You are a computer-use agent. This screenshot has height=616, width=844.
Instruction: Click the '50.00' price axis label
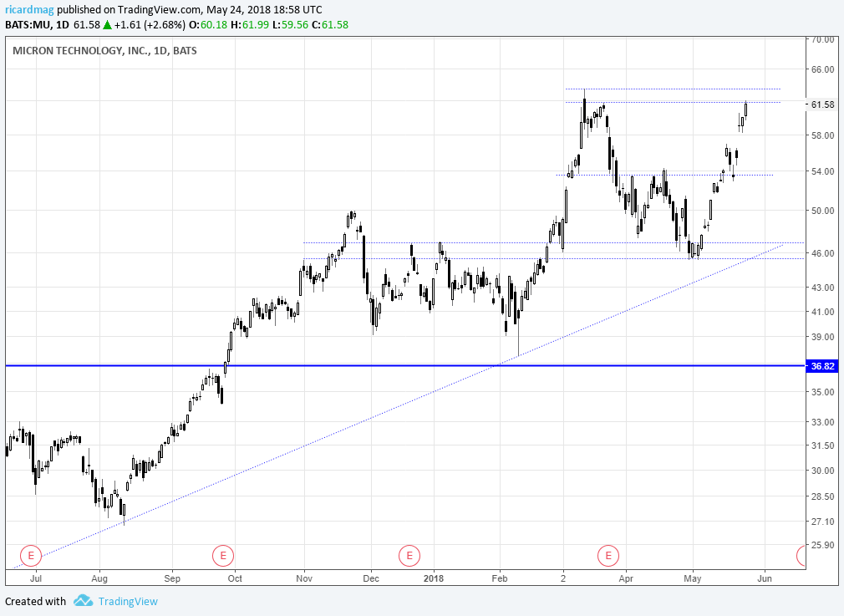823,211
